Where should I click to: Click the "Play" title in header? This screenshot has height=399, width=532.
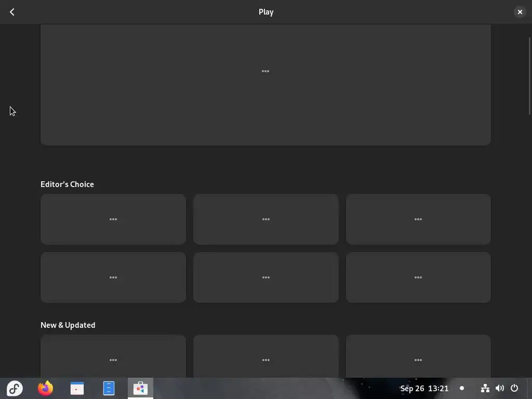[x=266, y=12]
